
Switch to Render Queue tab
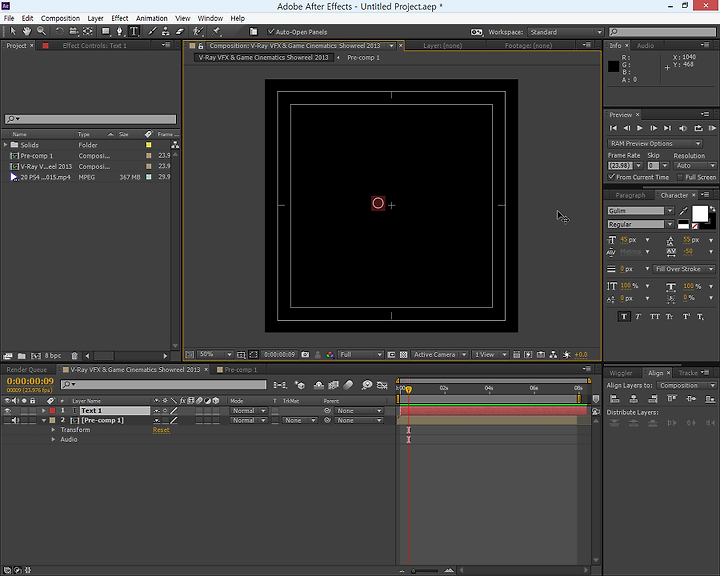[x=27, y=369]
